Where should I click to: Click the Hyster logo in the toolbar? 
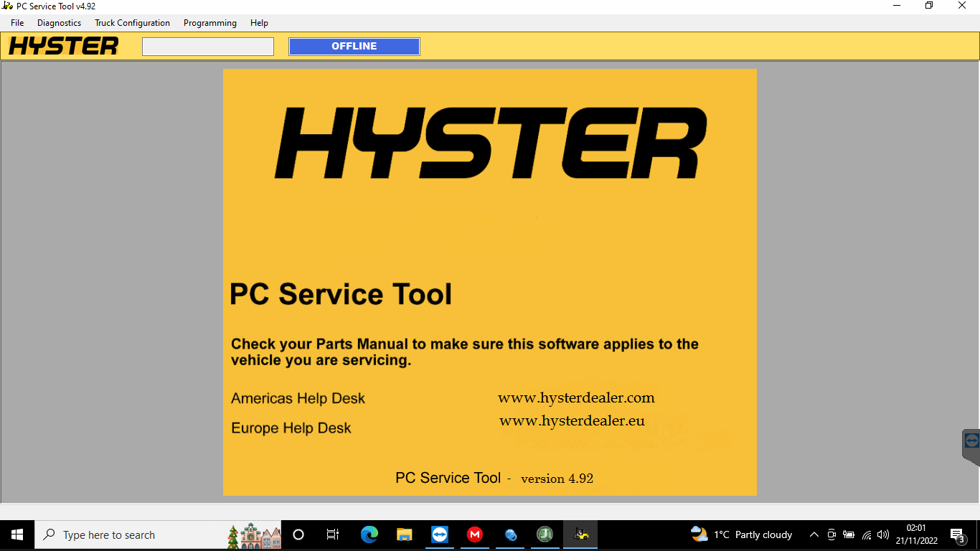pyautogui.click(x=64, y=47)
